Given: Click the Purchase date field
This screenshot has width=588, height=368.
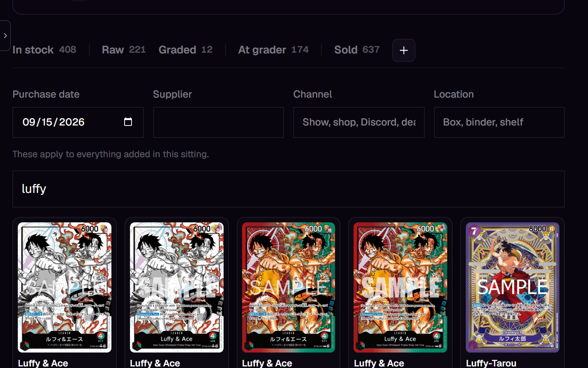Looking at the screenshot, I should (78, 122).
